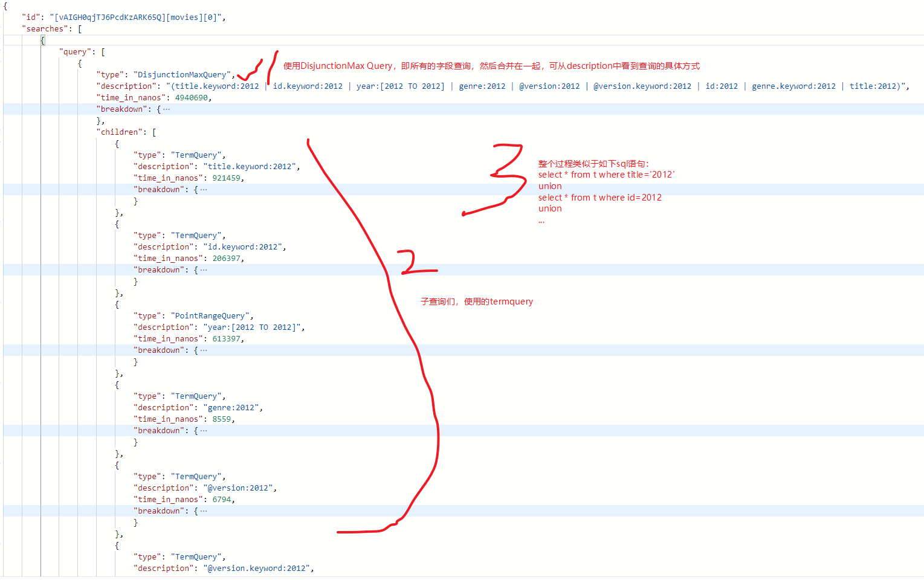The image size is (924, 580).
Task: Click "TermQuery" type above title.keyword:2012 description
Action: 196,155
